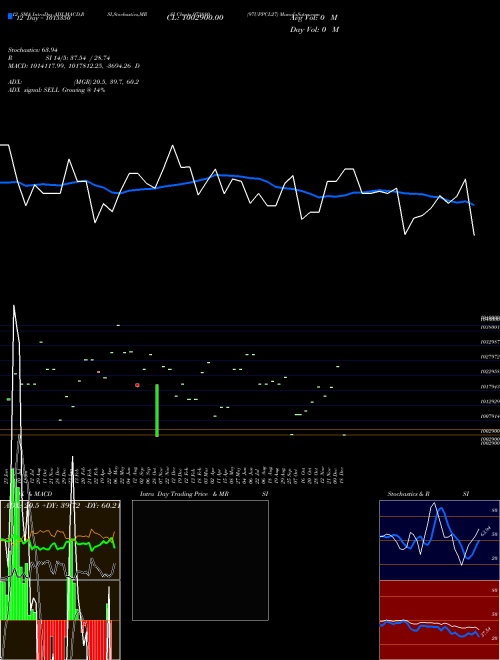Screen dimensions: 500x660
Task: Click the ADX (MGR) 20.5, 39.7, 60.2 line
Action: (x=74, y=82)
